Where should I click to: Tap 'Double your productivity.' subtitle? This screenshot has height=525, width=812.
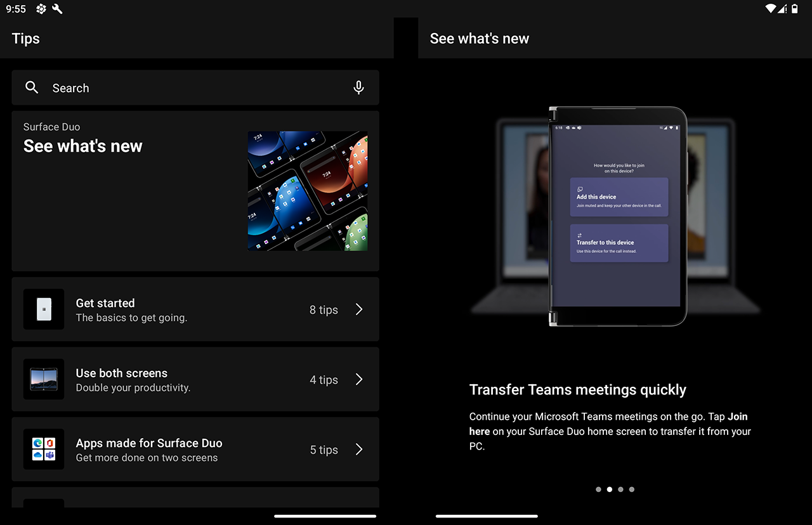[x=133, y=387]
